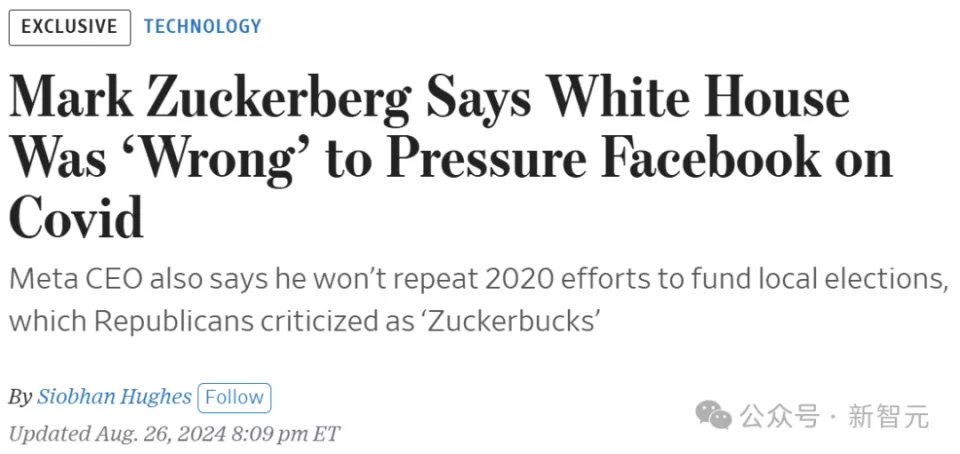
Task: Open author Siobhan Hughes profile link
Action: (114, 397)
